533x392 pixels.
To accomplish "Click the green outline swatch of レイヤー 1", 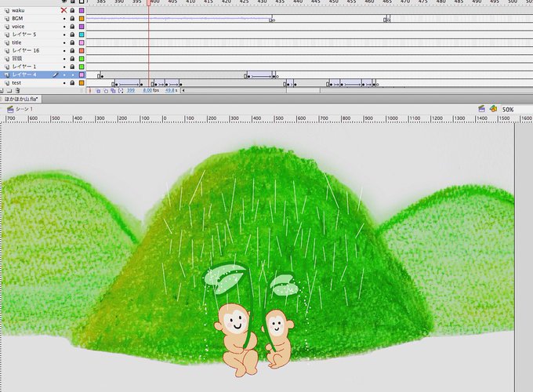I will point(82,67).
